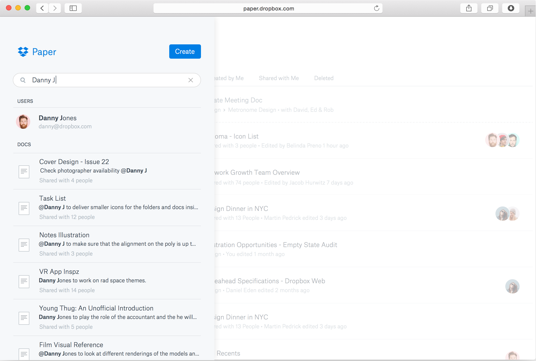Screen dimensions: 536x361
Task: Click the Task List document icon
Action: (24, 208)
